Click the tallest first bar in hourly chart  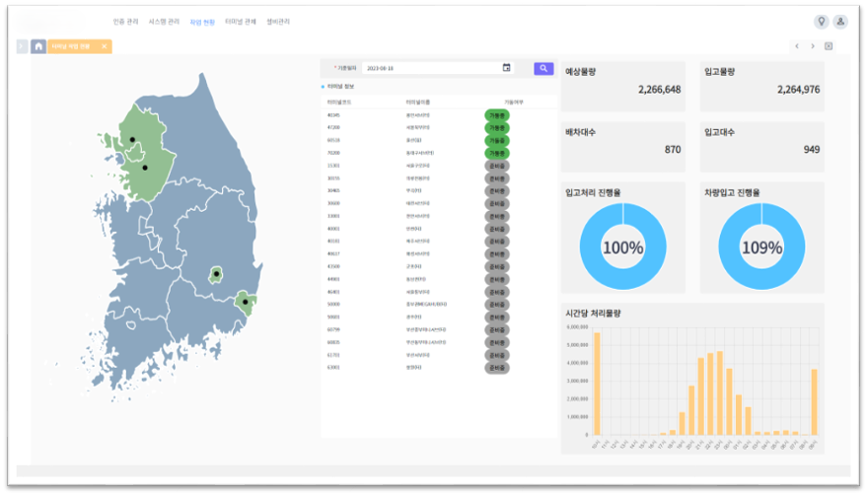pyautogui.click(x=597, y=384)
